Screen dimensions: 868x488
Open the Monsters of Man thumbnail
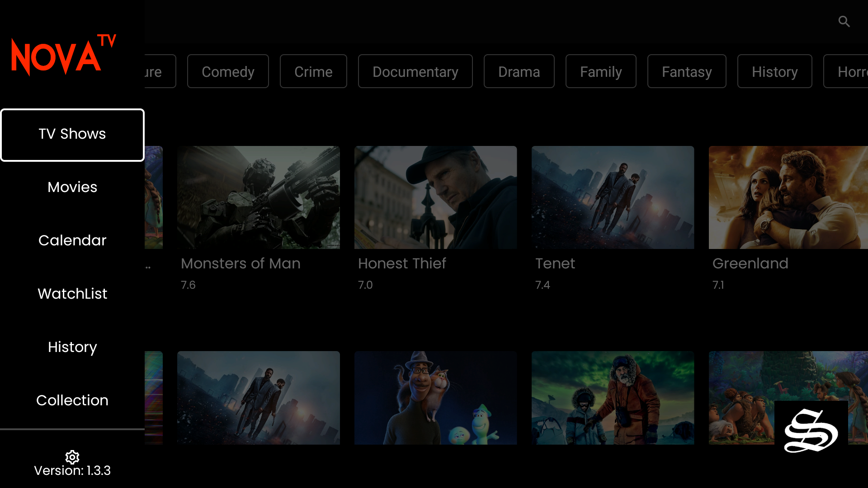point(259,197)
